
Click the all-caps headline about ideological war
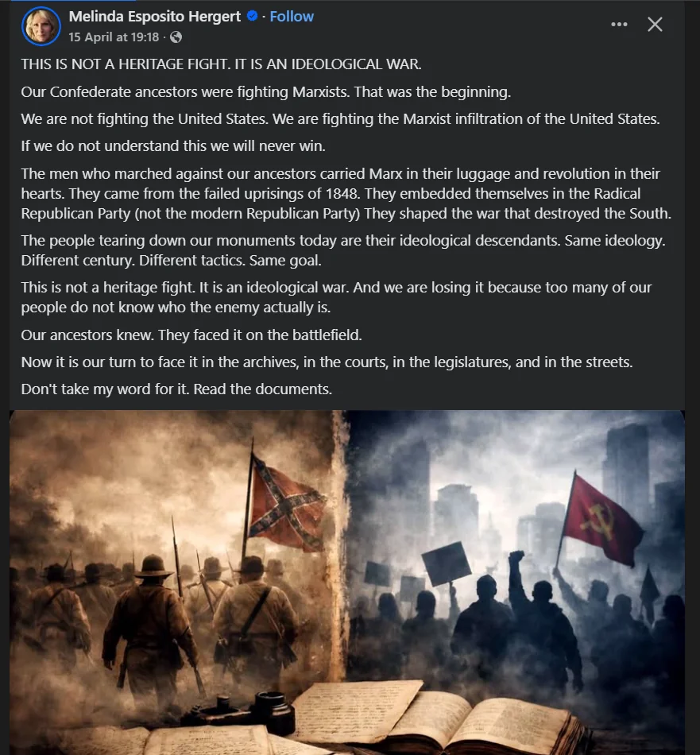tap(221, 64)
